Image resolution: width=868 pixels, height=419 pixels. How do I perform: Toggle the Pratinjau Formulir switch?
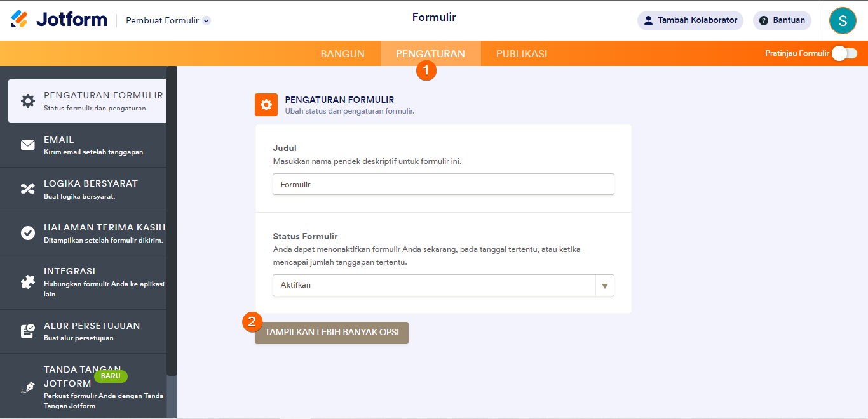coord(844,53)
